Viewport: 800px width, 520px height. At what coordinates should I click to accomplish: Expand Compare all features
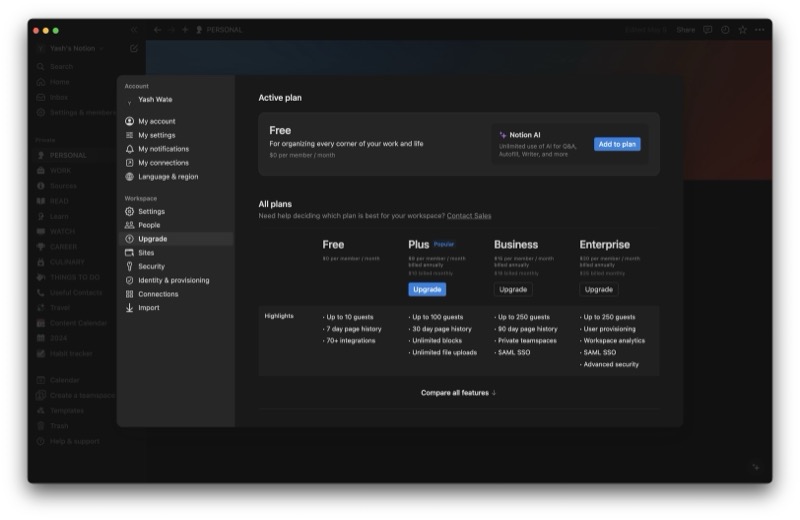(x=458, y=393)
